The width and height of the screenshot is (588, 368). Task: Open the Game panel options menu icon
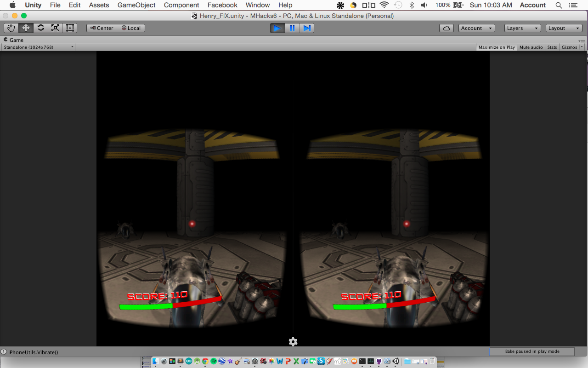coord(582,40)
